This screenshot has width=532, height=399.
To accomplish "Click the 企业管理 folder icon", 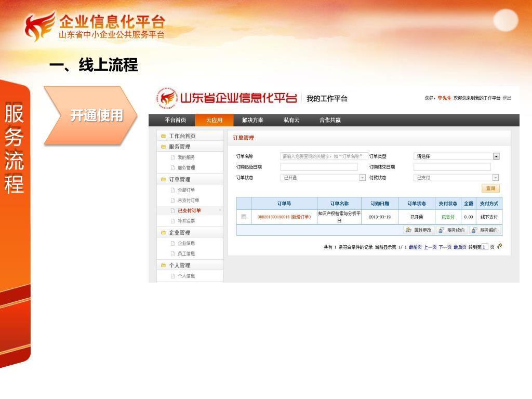I will [x=164, y=233].
